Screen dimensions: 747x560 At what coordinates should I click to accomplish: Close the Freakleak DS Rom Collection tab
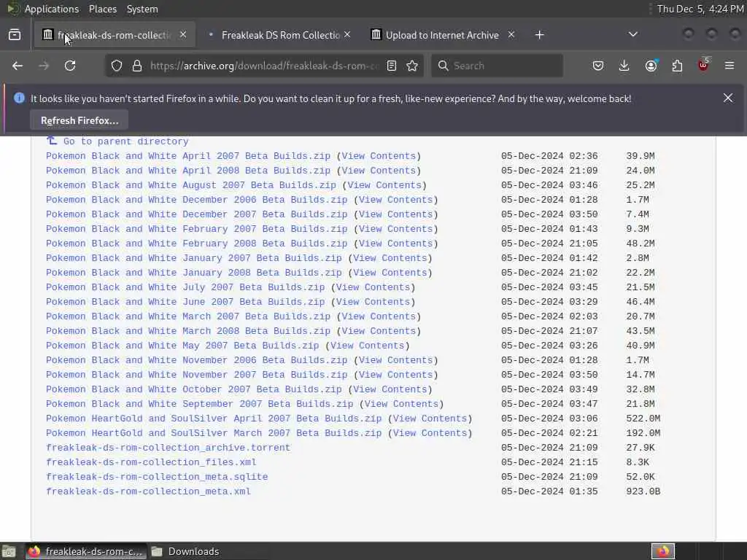(347, 34)
